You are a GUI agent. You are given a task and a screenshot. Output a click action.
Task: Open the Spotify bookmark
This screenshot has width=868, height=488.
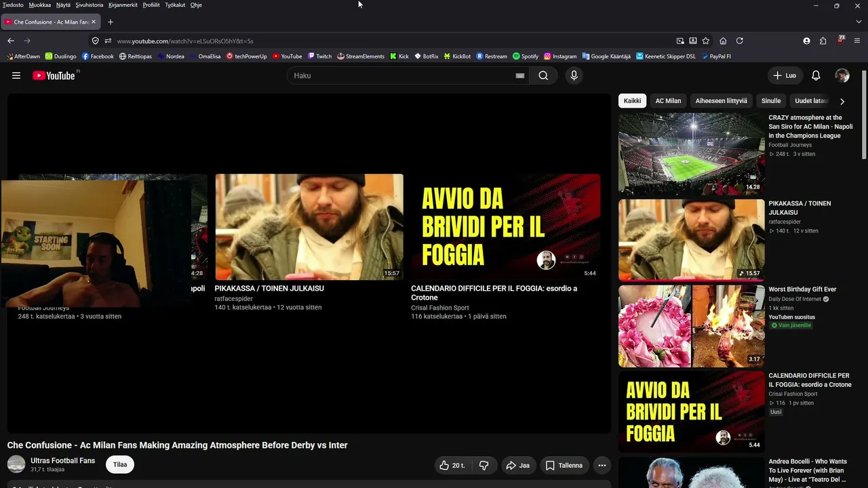526,56
